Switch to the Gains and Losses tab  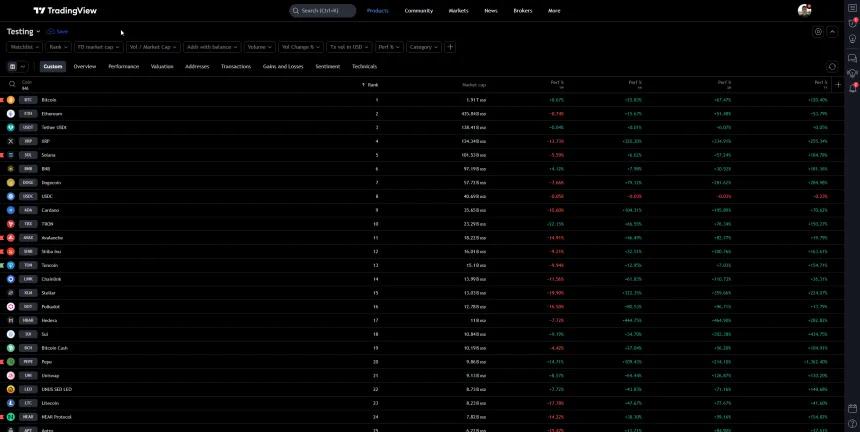click(283, 66)
